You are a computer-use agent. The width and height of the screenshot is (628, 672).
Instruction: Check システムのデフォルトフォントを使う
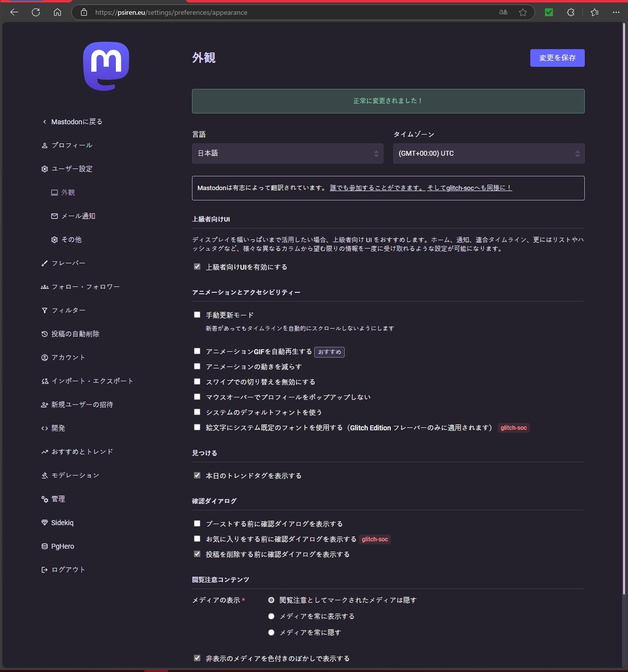click(197, 412)
